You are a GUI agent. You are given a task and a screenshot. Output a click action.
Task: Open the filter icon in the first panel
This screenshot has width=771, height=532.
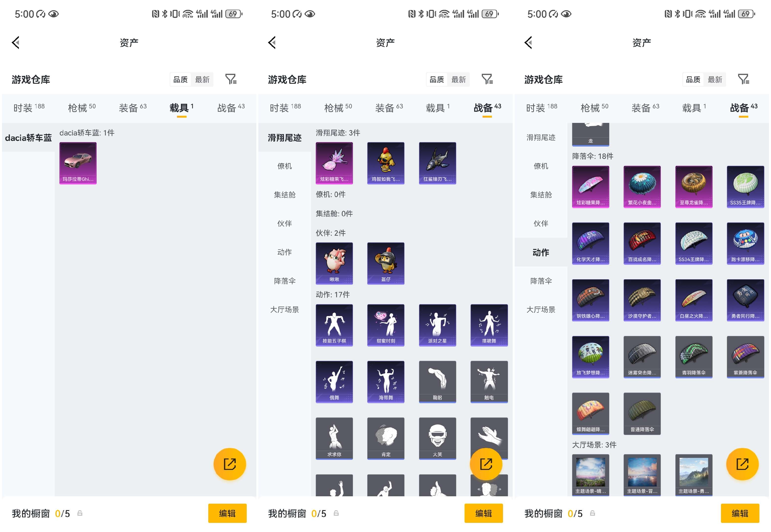tap(231, 79)
